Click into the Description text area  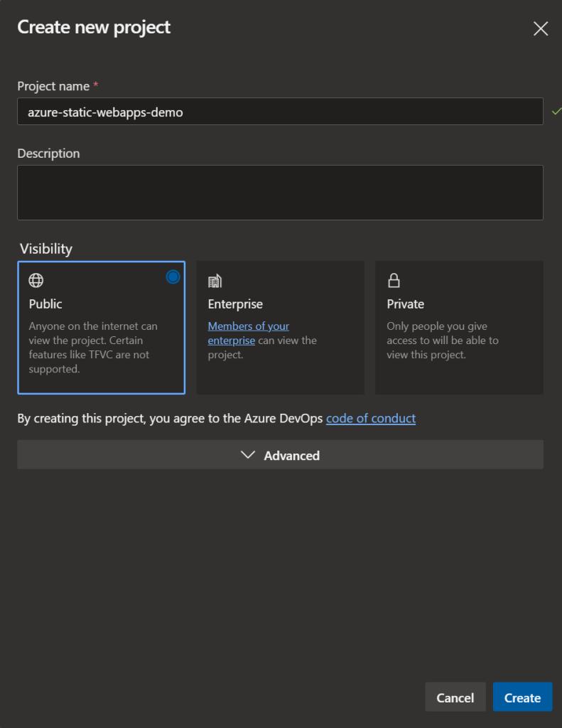tap(281, 193)
